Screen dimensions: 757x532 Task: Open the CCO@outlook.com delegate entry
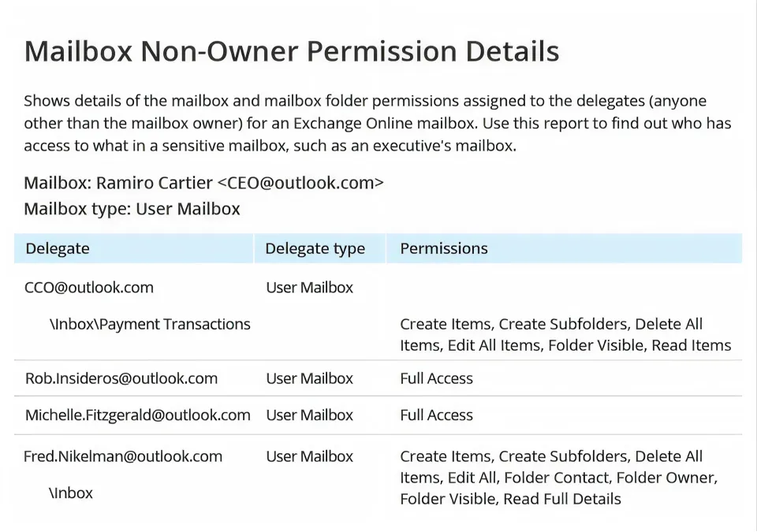tap(89, 287)
